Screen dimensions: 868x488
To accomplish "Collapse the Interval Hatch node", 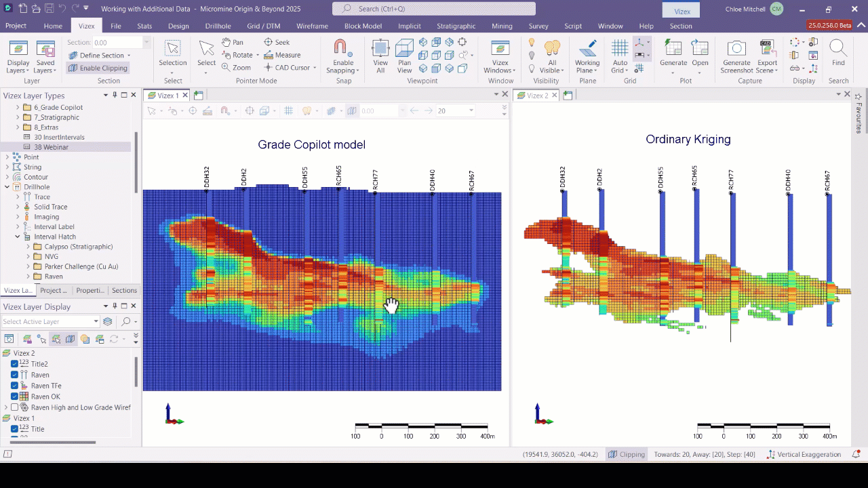I will (18, 237).
